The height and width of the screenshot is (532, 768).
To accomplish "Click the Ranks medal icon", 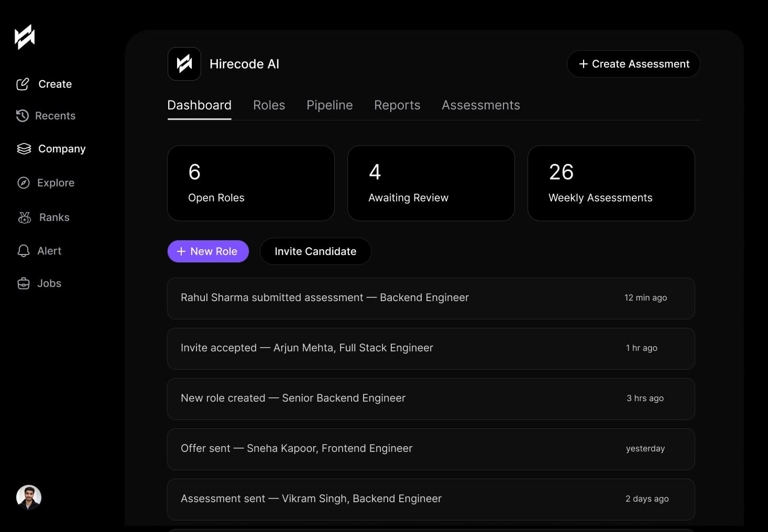I will (25, 217).
